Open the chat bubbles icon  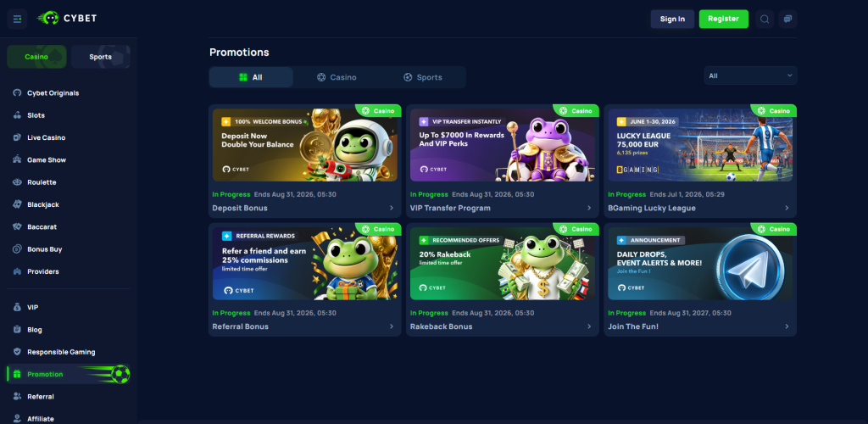tap(787, 19)
